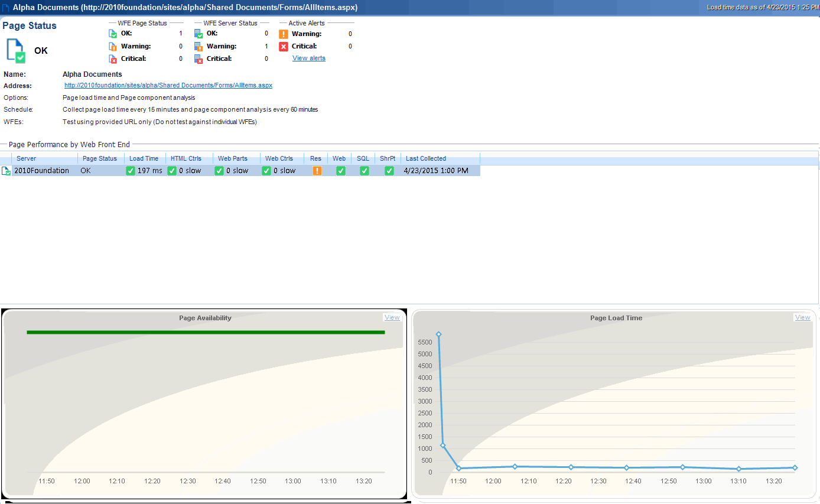Viewport: 820px width, 504px height.
Task: Click the Active Alerts Critical red icon
Action: pos(284,46)
